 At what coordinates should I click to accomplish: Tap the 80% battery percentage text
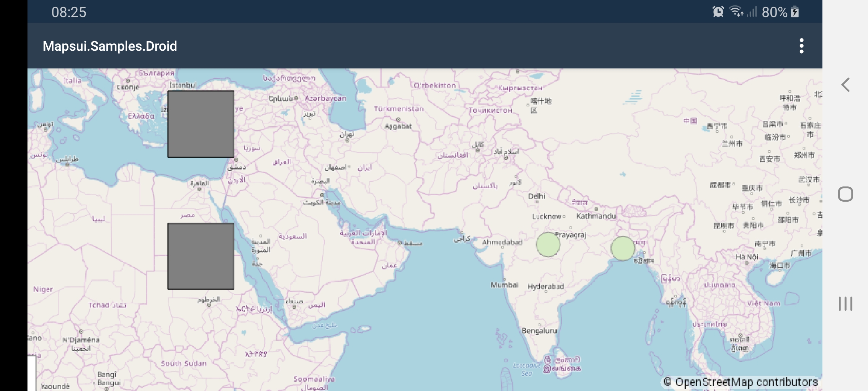[x=774, y=12]
